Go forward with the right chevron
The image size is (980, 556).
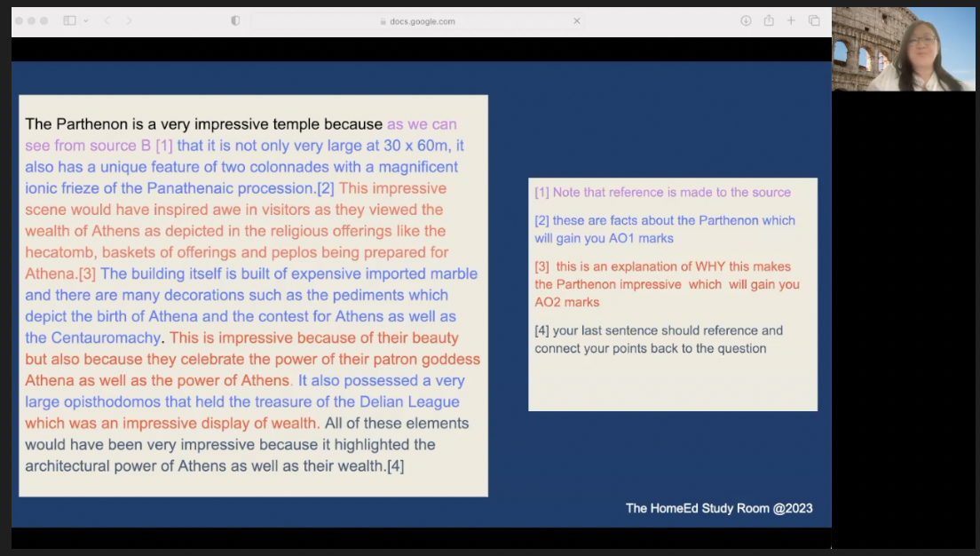(129, 20)
